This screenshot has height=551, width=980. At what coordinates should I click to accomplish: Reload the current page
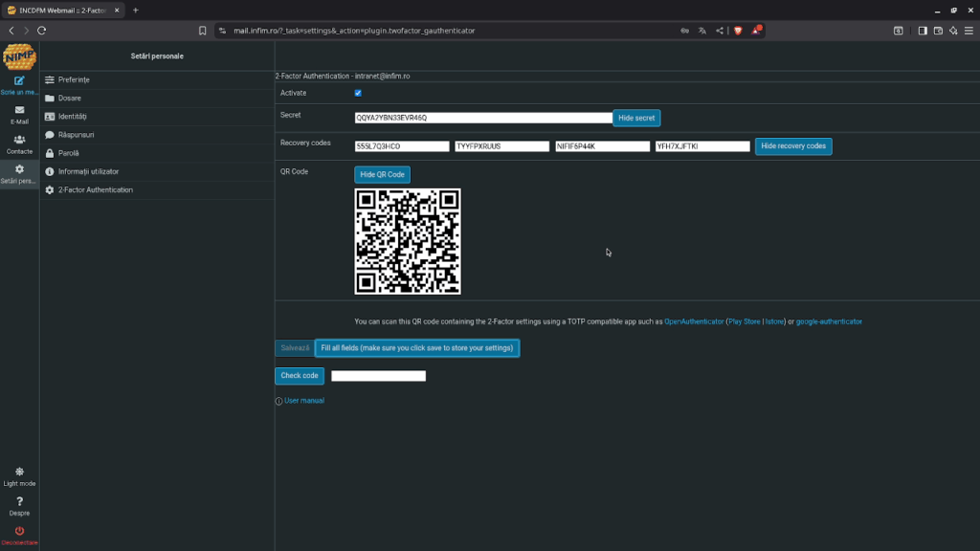(x=42, y=31)
